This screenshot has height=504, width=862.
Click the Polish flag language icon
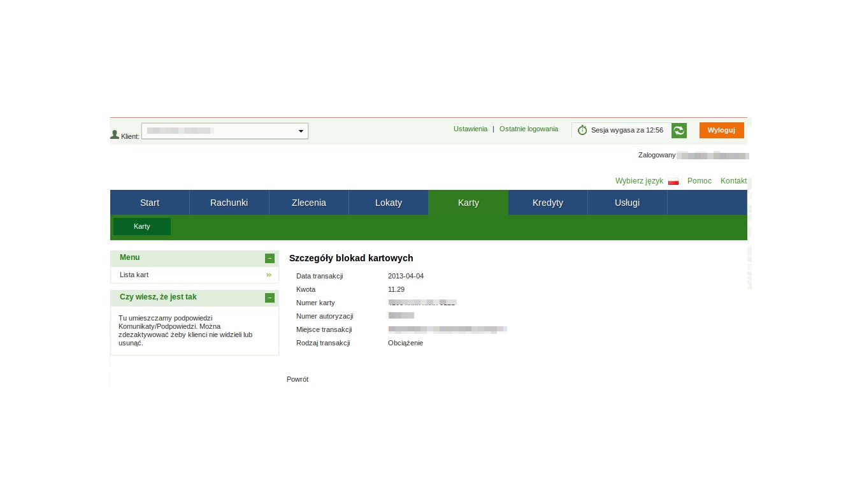(x=673, y=182)
